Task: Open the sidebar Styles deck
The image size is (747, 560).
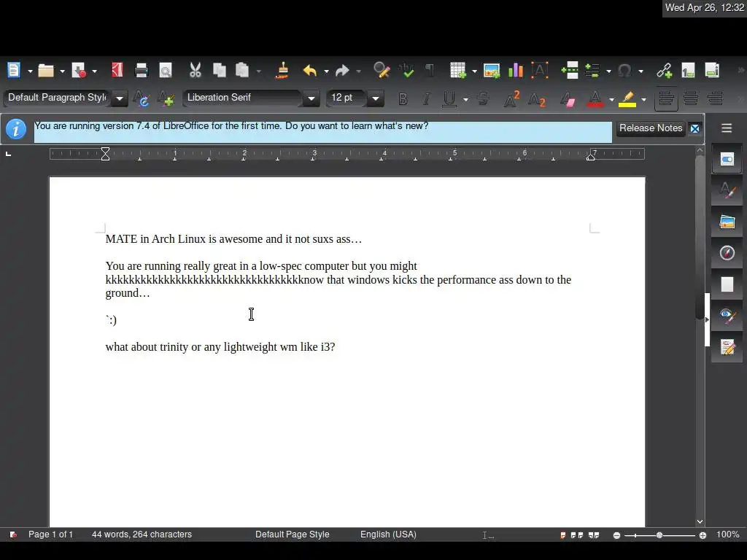Action: (727, 190)
